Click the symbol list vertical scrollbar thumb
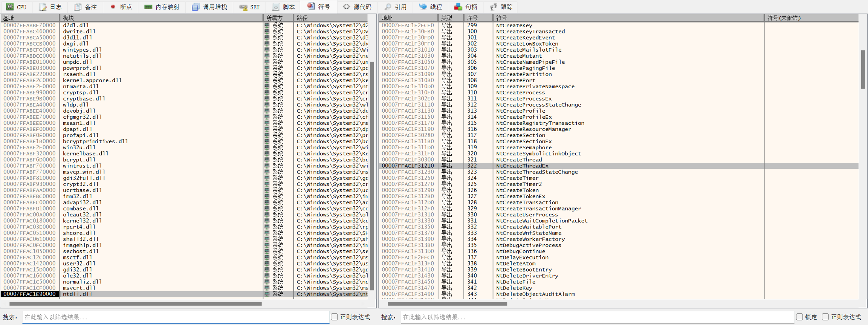 pyautogui.click(x=863, y=69)
